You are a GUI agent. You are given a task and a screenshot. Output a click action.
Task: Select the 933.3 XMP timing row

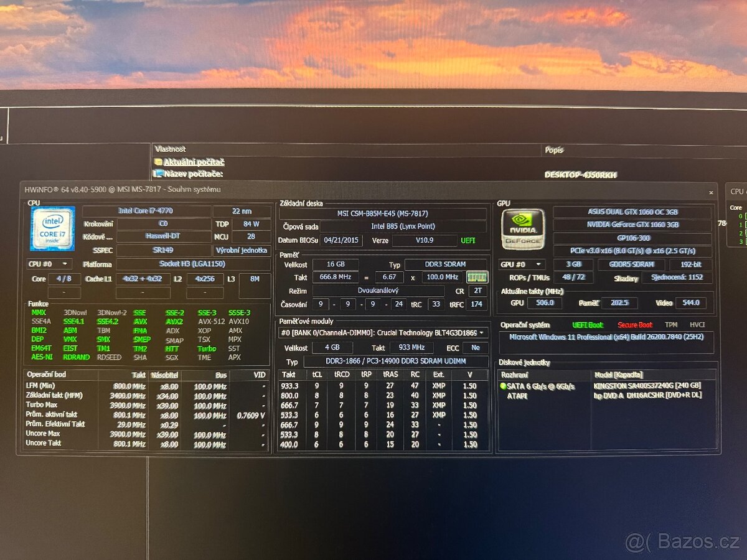383,386
